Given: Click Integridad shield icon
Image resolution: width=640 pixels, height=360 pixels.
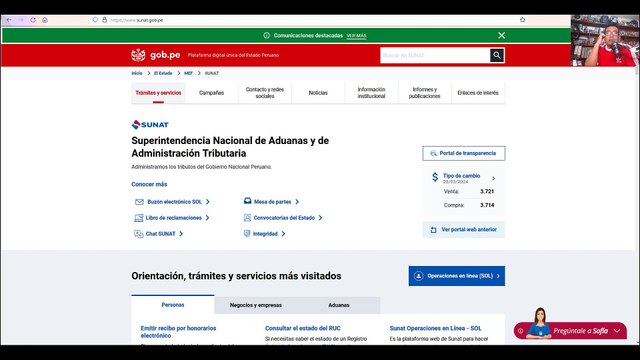Looking at the screenshot, I should click(x=247, y=233).
